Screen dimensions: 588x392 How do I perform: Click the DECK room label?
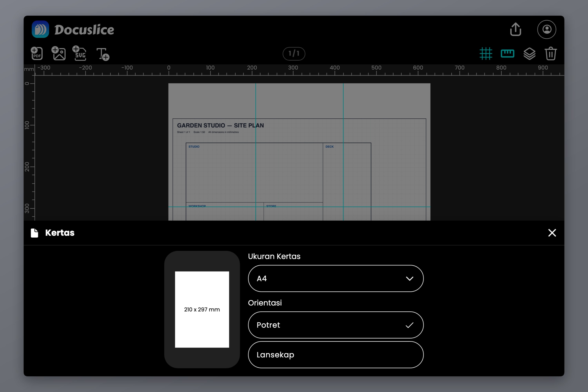coord(329,147)
